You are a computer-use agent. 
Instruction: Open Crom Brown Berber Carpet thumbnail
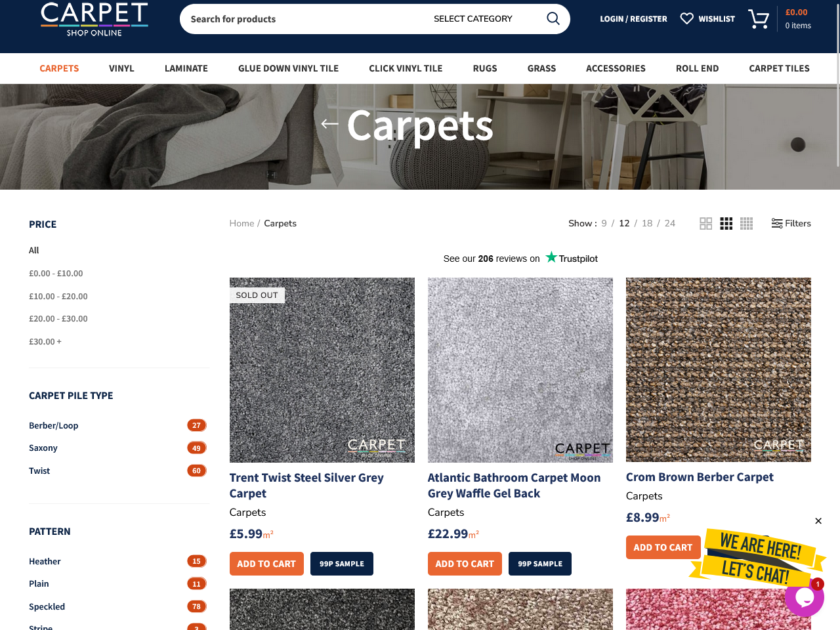tap(718, 369)
